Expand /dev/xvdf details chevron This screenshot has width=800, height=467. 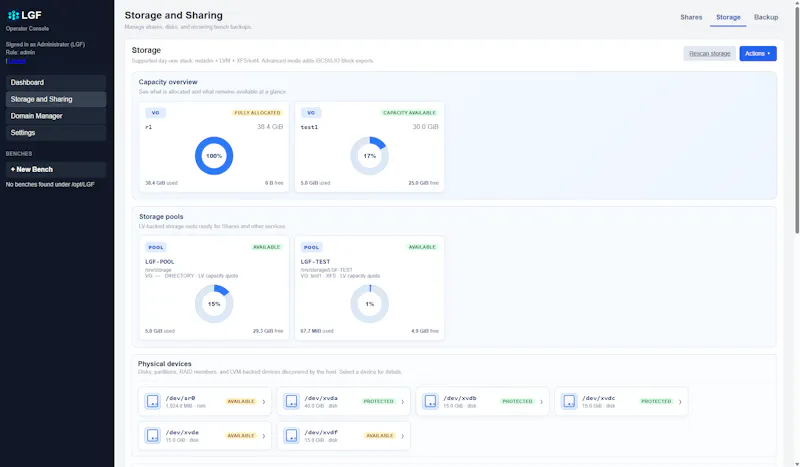coord(403,436)
